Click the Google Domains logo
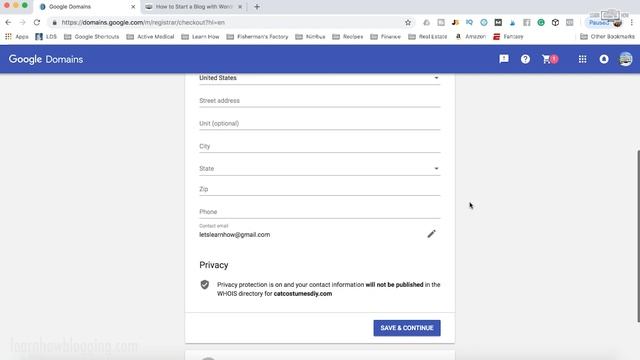Screen dimensions: 640x360 click(46, 59)
